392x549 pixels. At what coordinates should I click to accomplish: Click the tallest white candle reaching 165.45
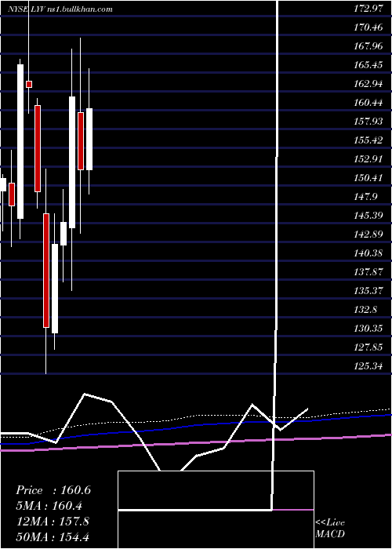20,141
